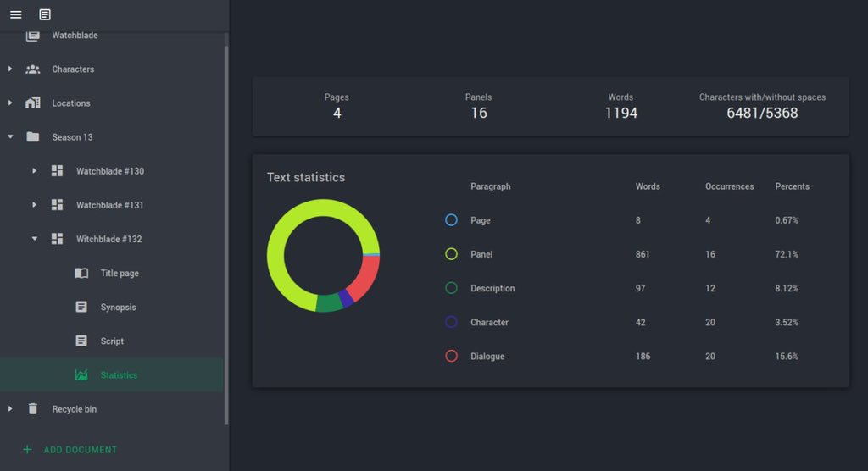Click the Percents column header
868x471 pixels.
793,186
